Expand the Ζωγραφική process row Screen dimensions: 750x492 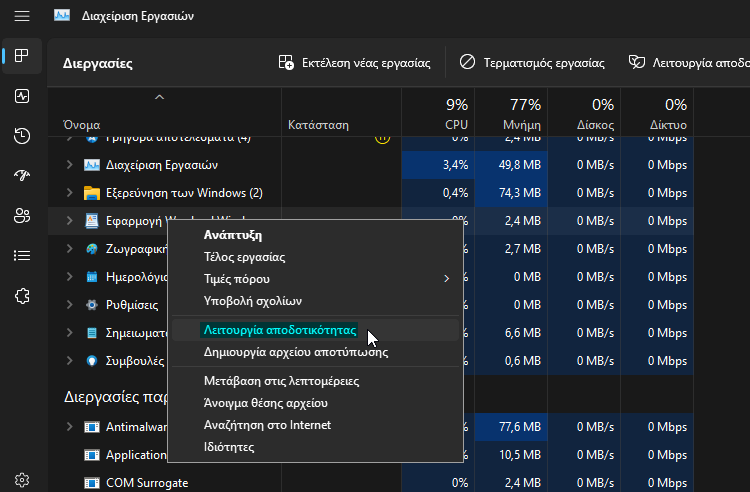coord(69,249)
